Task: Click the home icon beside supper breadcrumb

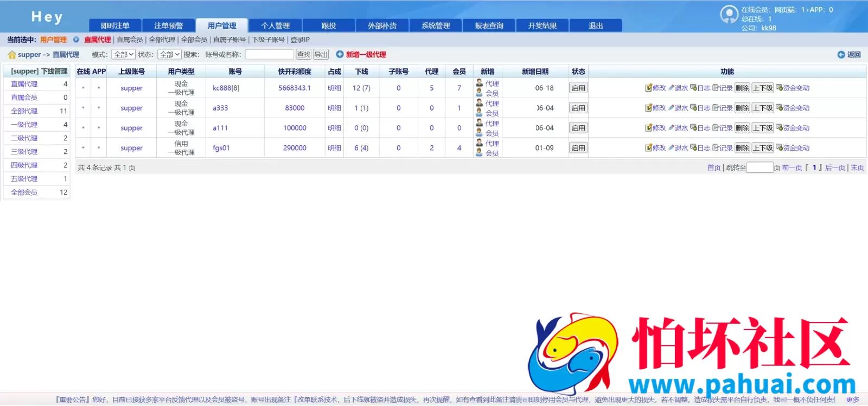Action: [x=12, y=54]
